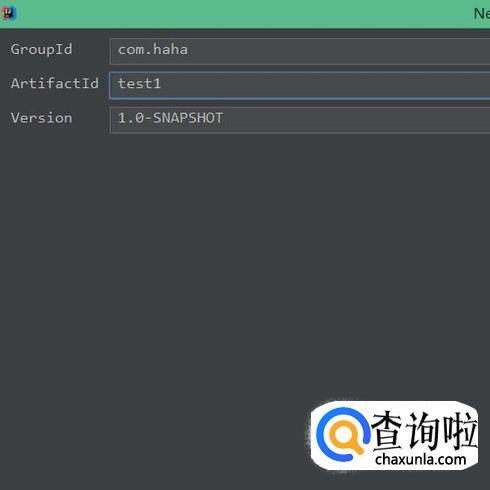Click the GroupId label
Screen dimensions: 490x490
(41, 50)
